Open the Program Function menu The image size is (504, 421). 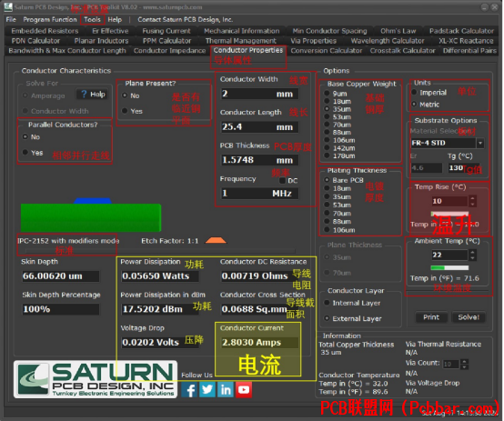pos(50,20)
